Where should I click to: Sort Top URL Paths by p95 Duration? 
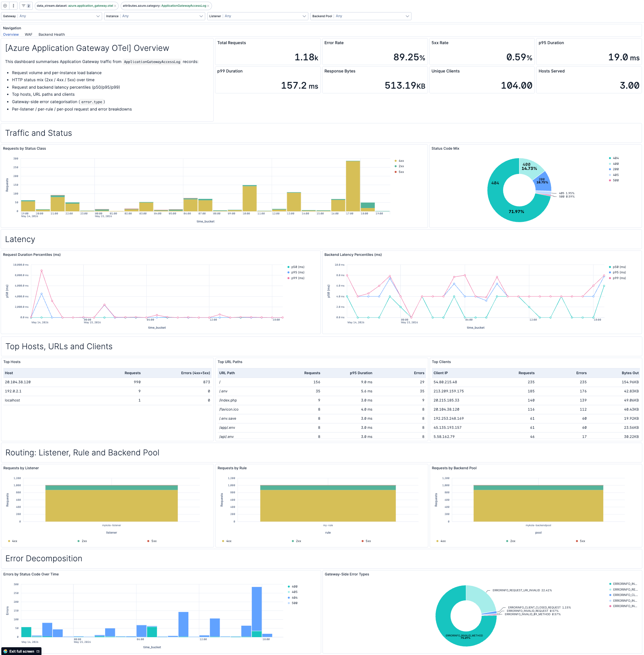361,373
